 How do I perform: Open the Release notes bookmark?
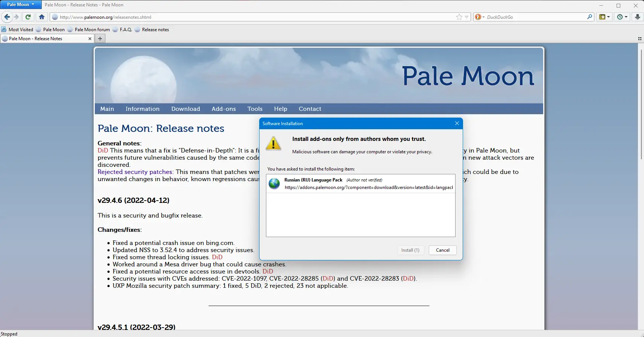point(152,30)
